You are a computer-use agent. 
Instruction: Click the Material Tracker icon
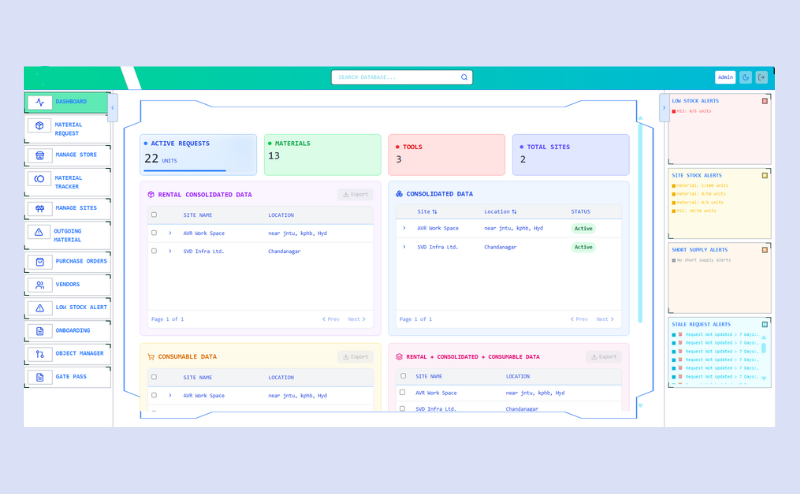pos(40,179)
